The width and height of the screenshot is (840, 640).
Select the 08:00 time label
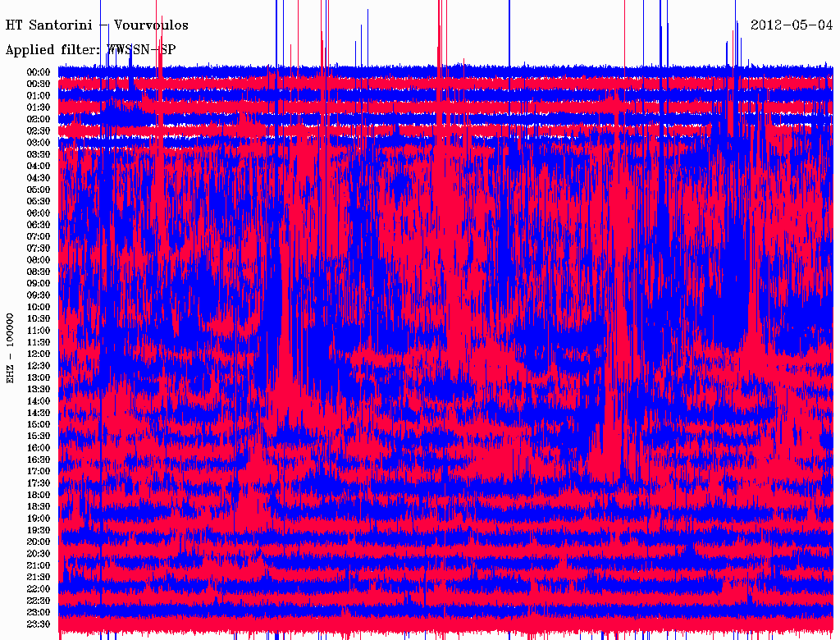(39, 260)
